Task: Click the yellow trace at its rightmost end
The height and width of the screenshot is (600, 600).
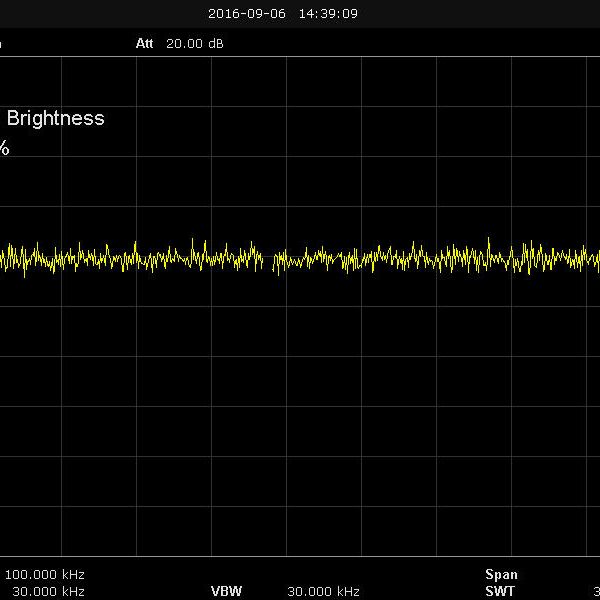Action: click(x=597, y=260)
